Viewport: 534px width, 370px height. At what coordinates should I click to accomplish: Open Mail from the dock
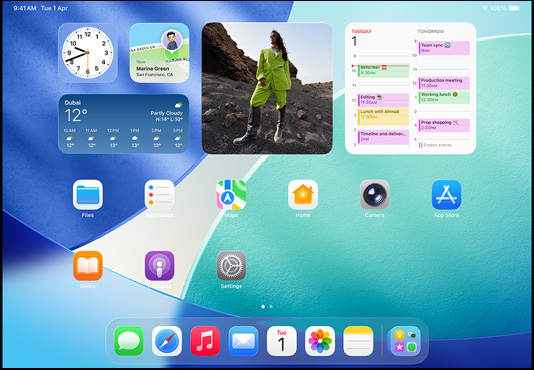tap(243, 341)
